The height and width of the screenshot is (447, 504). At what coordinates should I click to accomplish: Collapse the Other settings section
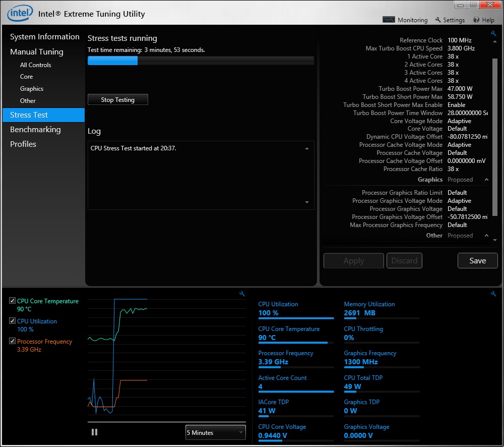[x=487, y=236]
